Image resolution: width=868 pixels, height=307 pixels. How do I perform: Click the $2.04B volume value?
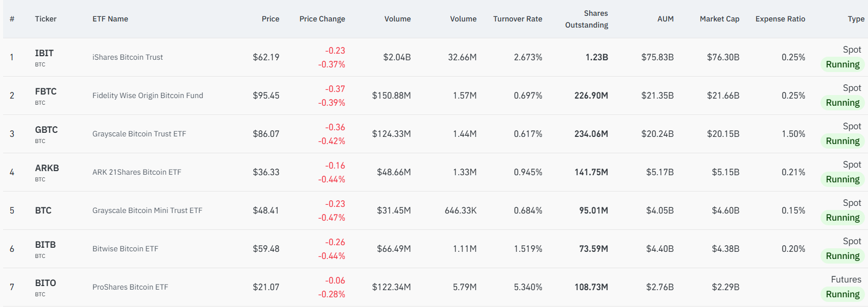397,57
